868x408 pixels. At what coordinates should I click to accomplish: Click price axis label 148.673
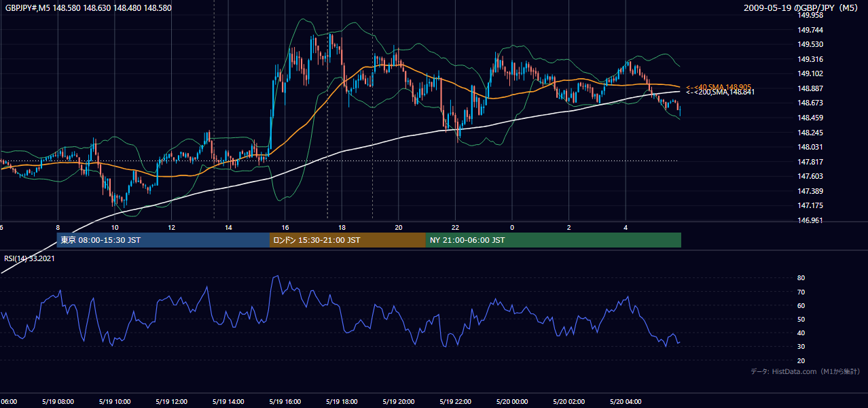(x=810, y=103)
